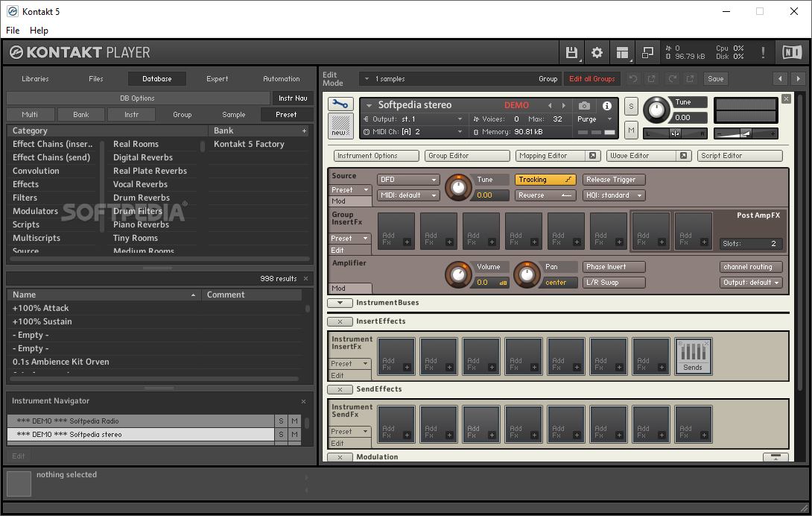This screenshot has height=516, width=812.
Task: Open the Script Editor
Action: pos(740,156)
